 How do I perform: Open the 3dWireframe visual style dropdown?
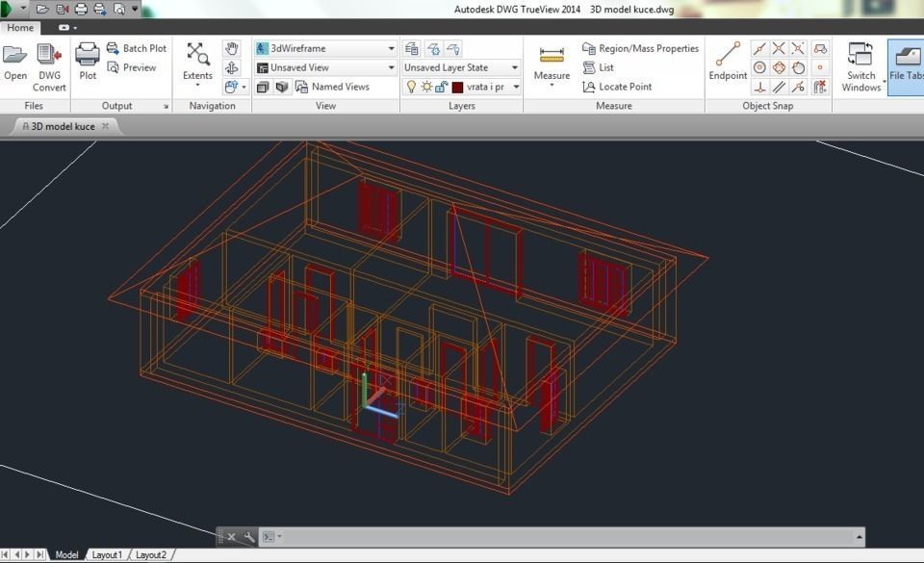(326, 48)
